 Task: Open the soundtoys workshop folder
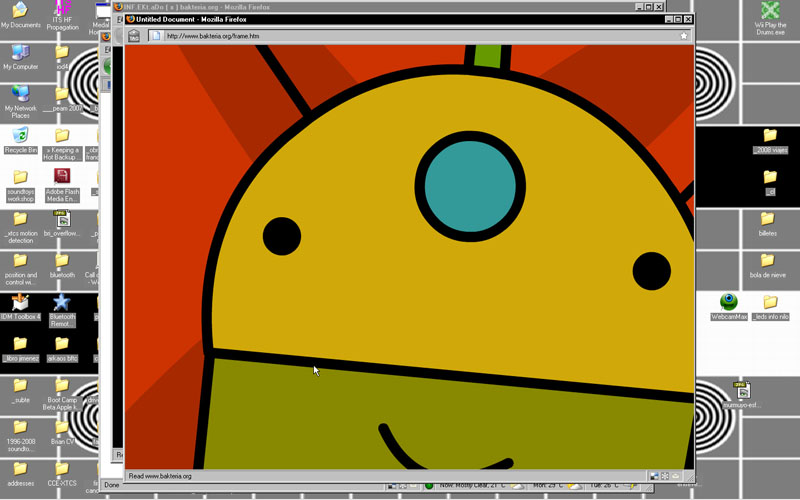click(x=20, y=178)
